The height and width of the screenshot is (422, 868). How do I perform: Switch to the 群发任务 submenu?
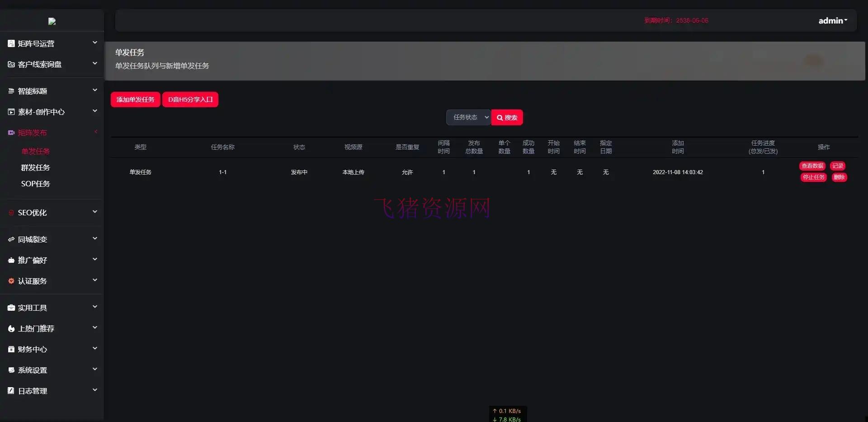click(x=36, y=167)
